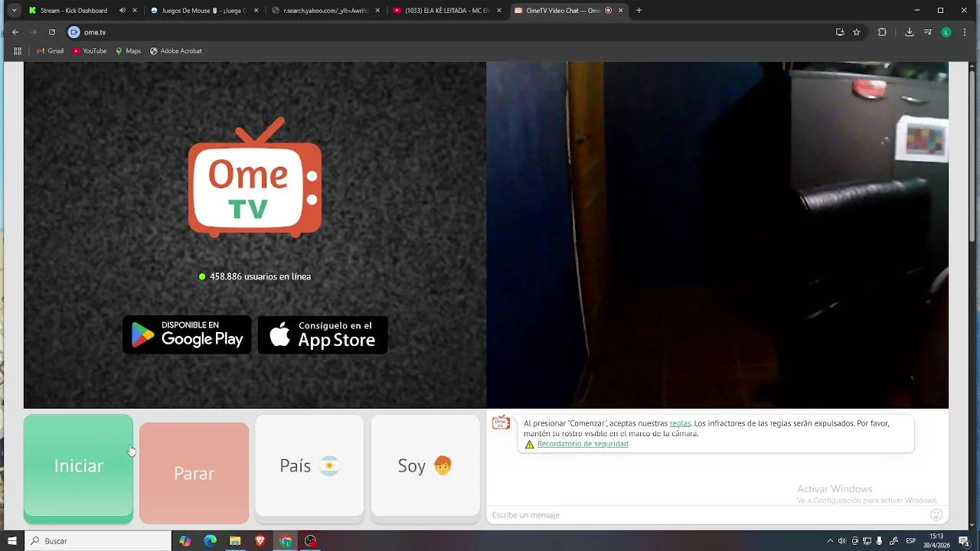Mute the Kick Dashboard tab audio icon
This screenshot has width=980, height=551.
122,11
